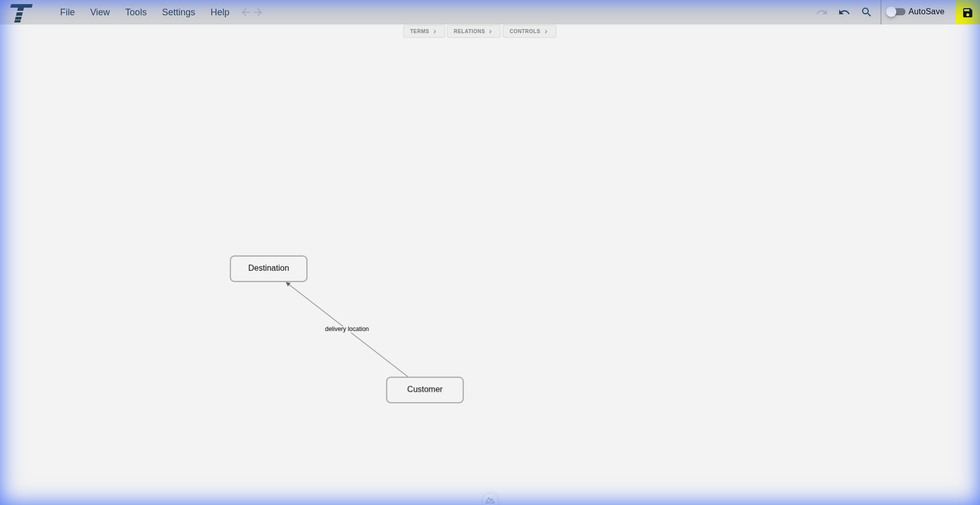Expand the RELATIONS panel

click(x=473, y=32)
